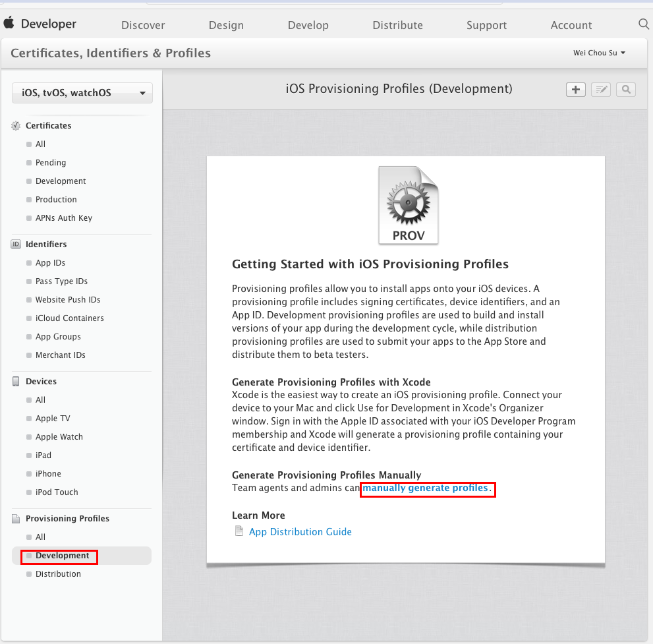
Task: Click the edit profile pencil button
Action: coord(600,90)
